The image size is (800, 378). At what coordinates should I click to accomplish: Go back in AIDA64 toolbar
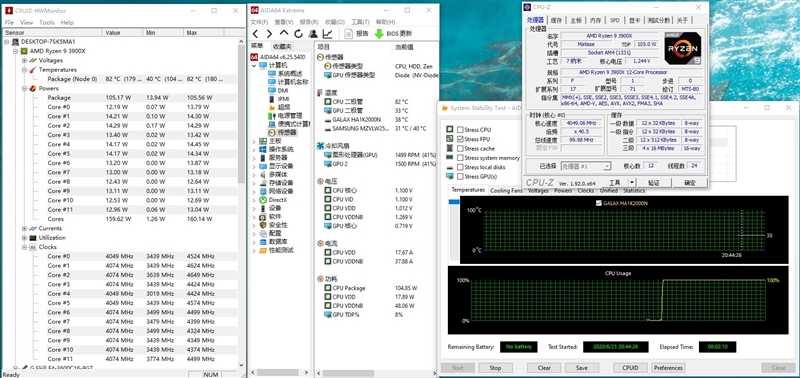pos(256,34)
